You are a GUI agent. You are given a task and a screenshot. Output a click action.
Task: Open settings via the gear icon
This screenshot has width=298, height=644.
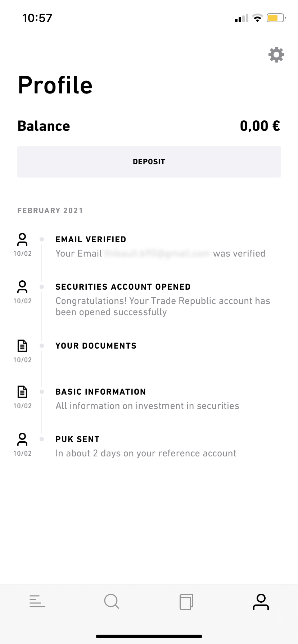tap(276, 55)
